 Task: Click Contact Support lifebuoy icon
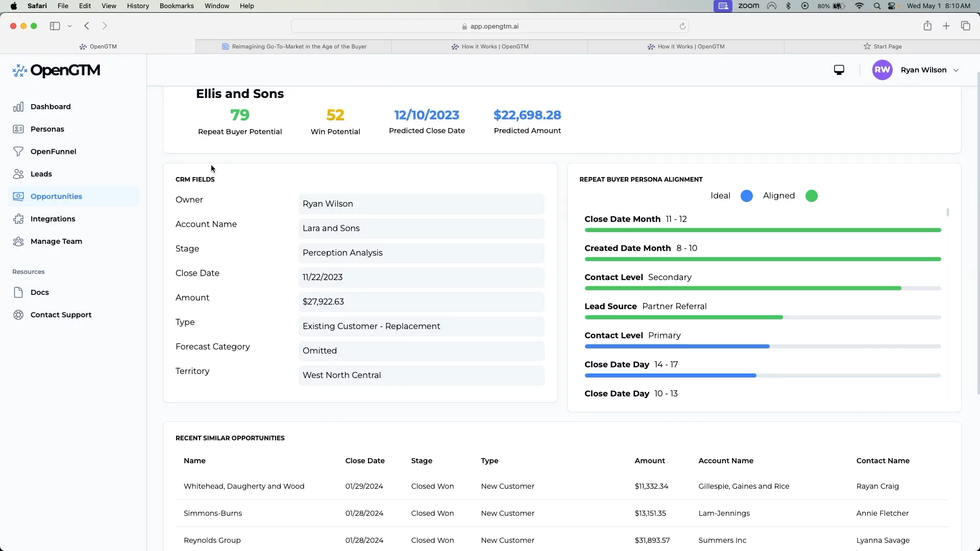tap(18, 315)
